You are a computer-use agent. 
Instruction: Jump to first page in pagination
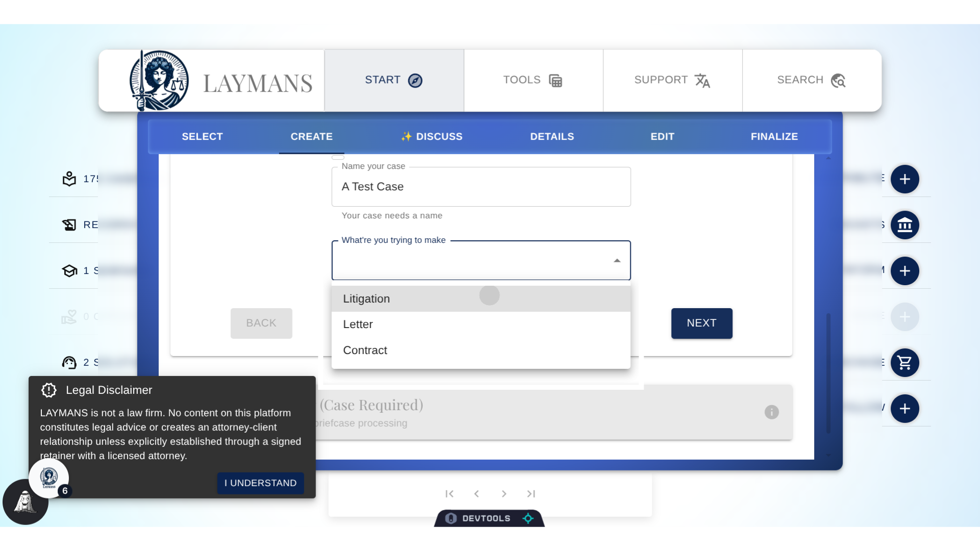tap(449, 494)
